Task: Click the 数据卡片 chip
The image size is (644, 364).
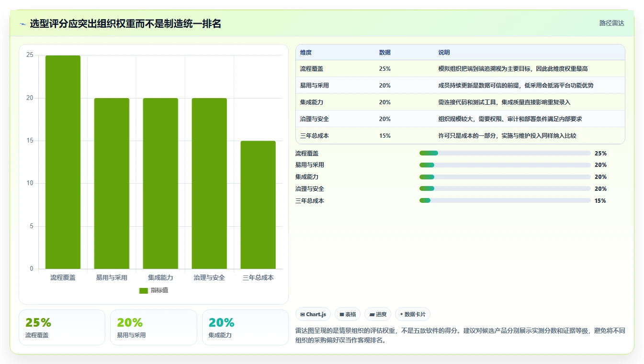Action: point(413,314)
